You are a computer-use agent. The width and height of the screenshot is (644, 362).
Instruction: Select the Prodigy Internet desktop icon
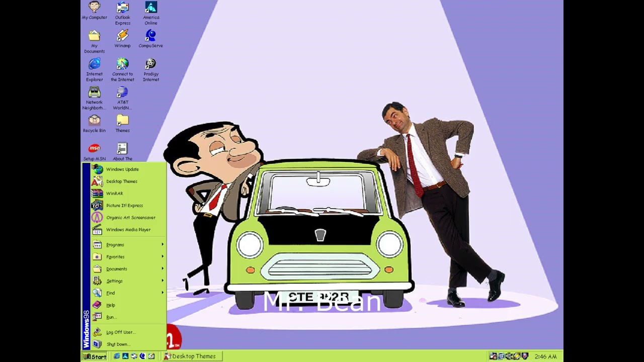click(x=151, y=70)
